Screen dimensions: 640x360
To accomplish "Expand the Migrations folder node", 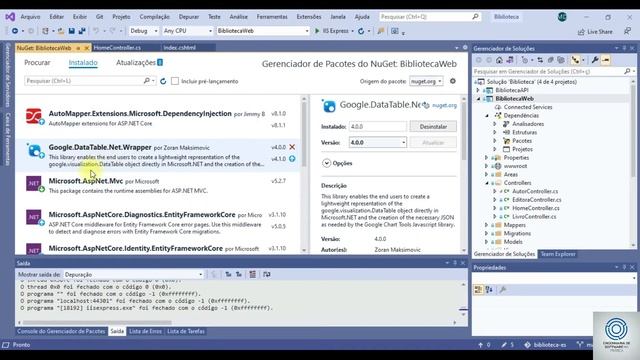I will 487,233.
